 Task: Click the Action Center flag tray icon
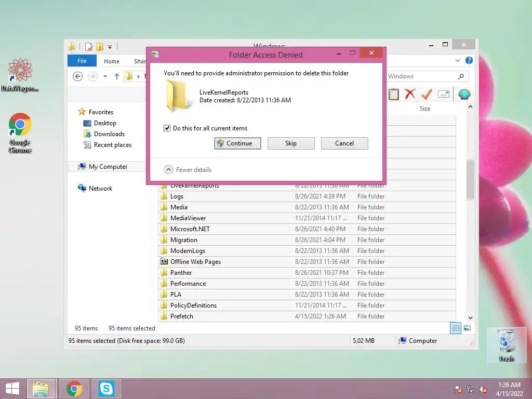458,389
